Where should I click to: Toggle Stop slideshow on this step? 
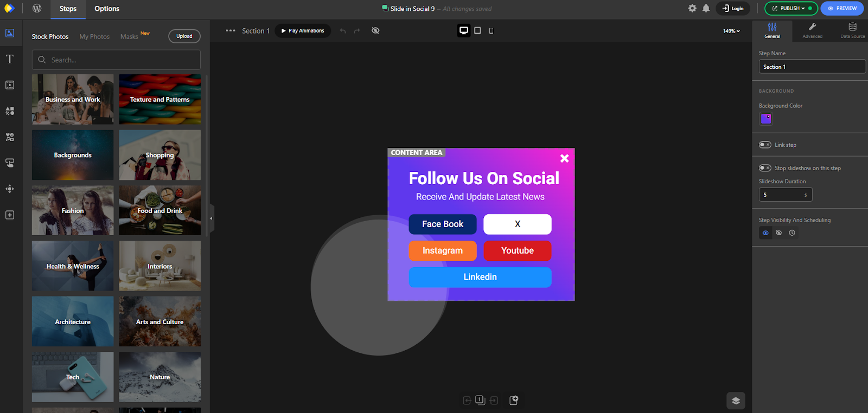pos(765,168)
